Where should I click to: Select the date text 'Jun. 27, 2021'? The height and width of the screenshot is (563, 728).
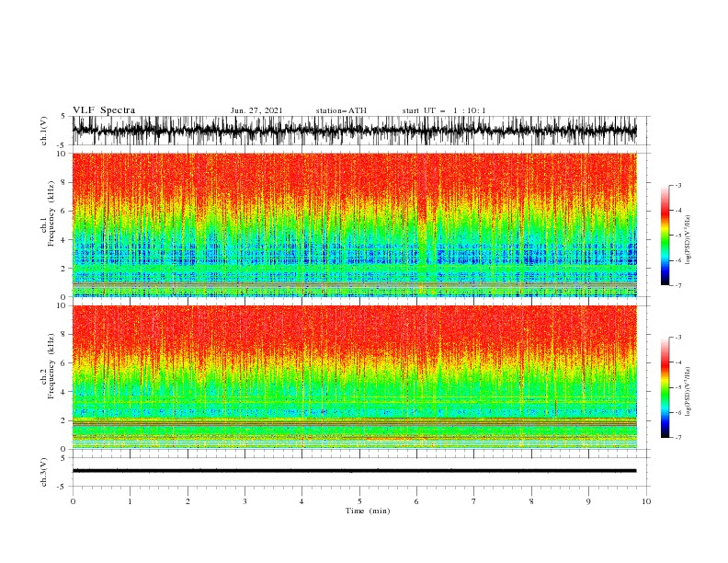256,110
